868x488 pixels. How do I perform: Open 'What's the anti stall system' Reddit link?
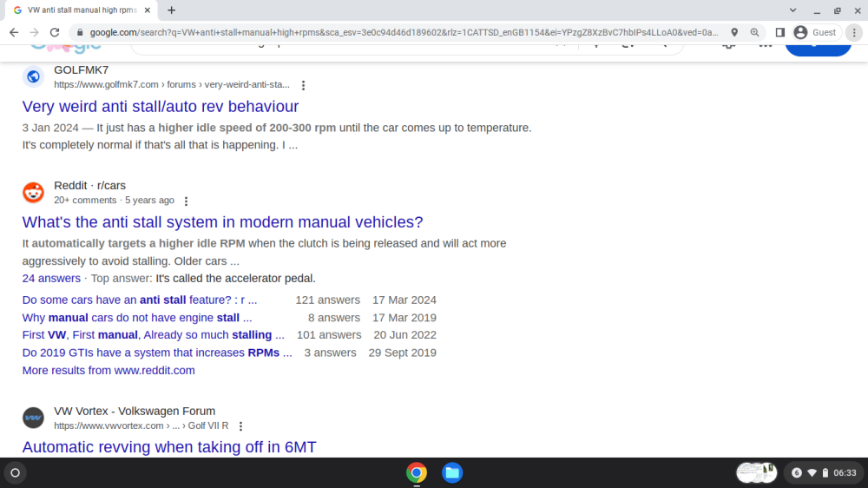(x=222, y=222)
